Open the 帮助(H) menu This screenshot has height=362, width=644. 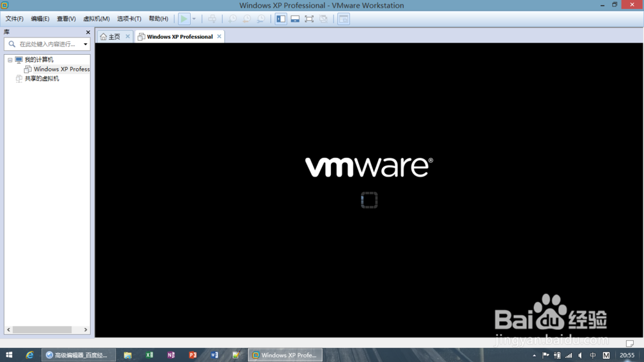(158, 19)
